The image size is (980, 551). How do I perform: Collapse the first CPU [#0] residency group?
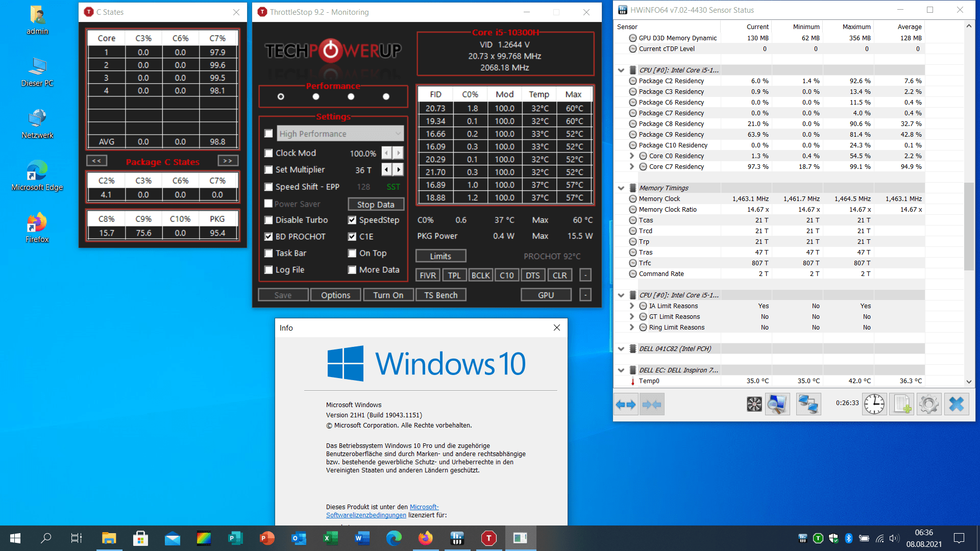[x=621, y=70]
